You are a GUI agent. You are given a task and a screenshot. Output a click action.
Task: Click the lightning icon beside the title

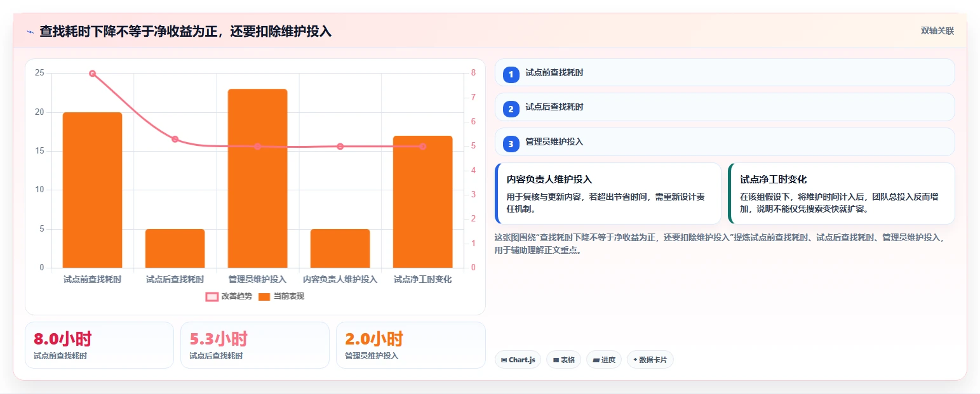(x=30, y=31)
